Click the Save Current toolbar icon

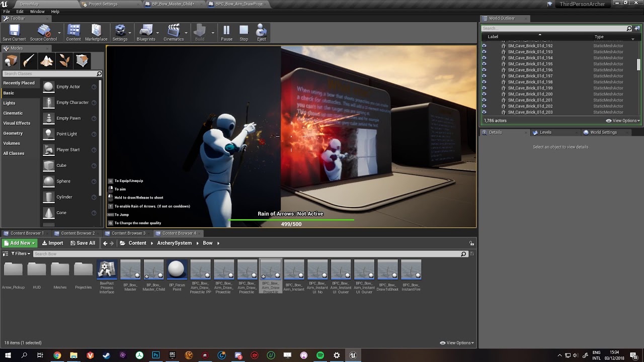point(14,33)
